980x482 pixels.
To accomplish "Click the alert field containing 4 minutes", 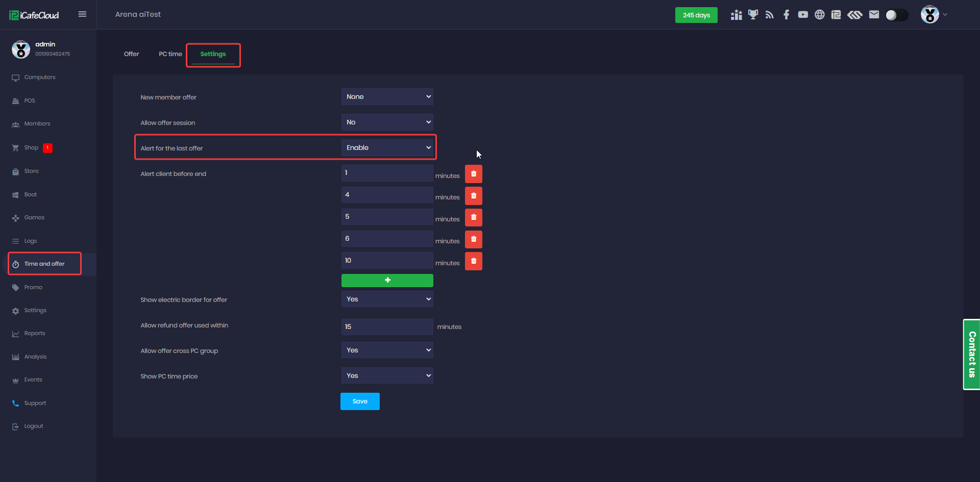I will [387, 195].
